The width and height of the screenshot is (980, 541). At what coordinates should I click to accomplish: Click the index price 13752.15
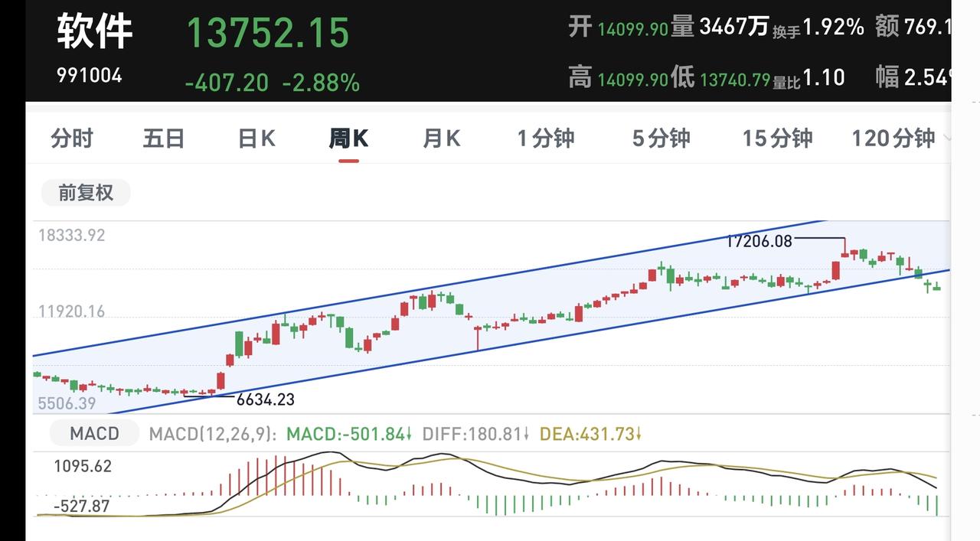(268, 33)
